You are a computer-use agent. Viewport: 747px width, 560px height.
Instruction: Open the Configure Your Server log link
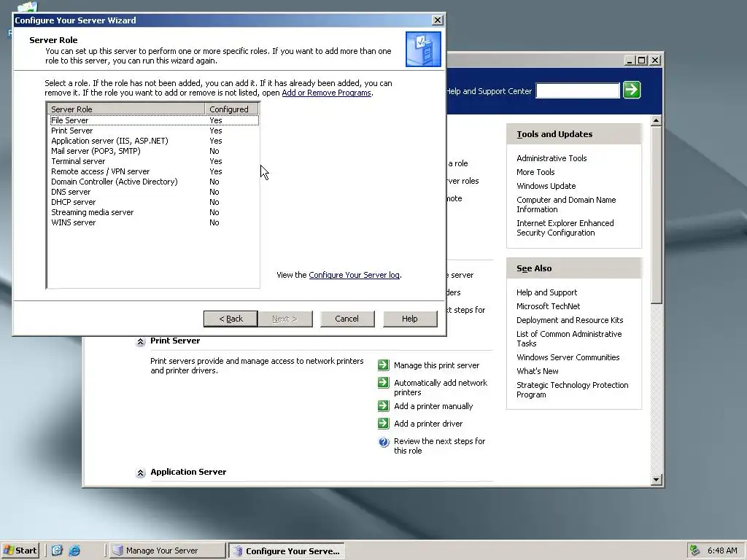354,275
